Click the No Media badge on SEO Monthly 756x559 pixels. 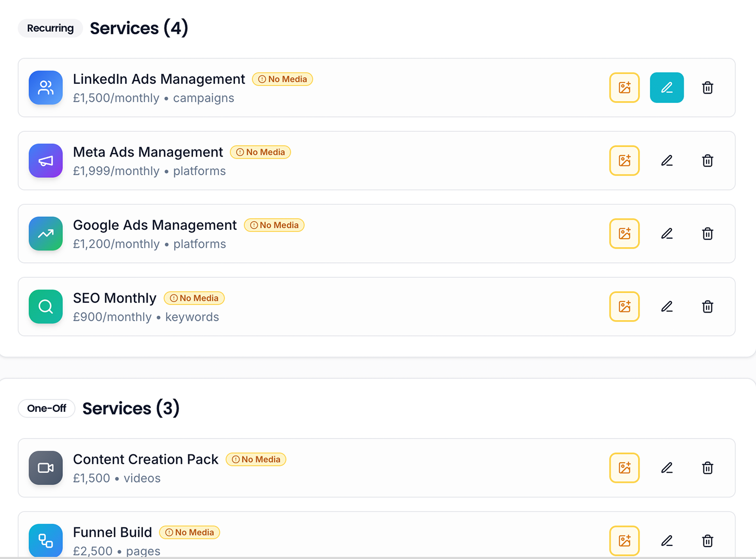[x=194, y=298]
